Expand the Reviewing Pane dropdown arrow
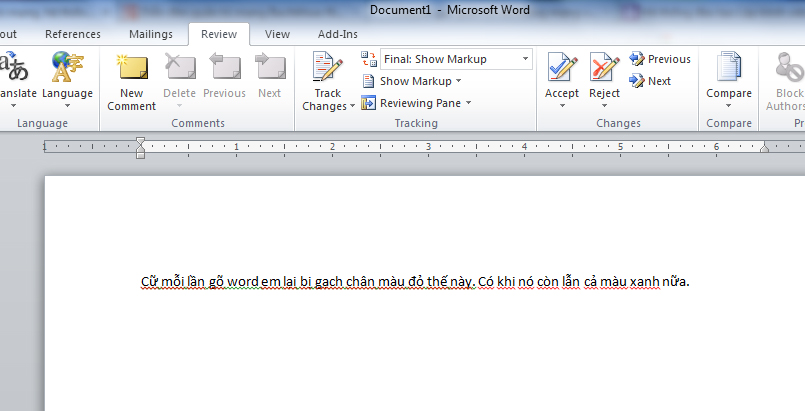Viewport: 805px width, 411px height. [x=468, y=103]
